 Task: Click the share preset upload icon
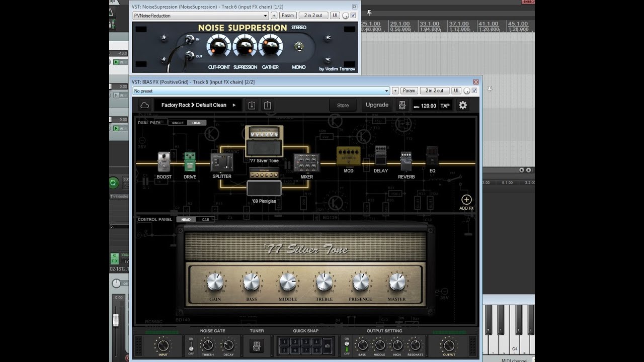[268, 105]
